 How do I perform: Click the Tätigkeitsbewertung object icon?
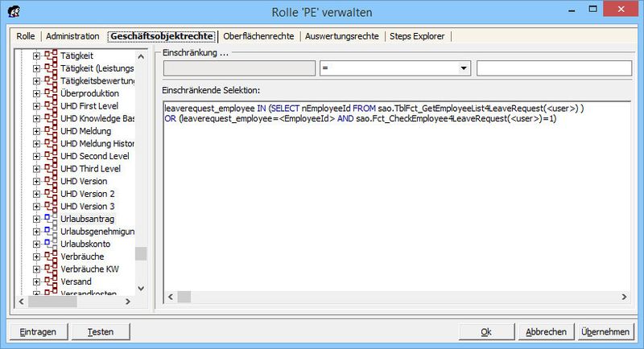click(x=51, y=80)
